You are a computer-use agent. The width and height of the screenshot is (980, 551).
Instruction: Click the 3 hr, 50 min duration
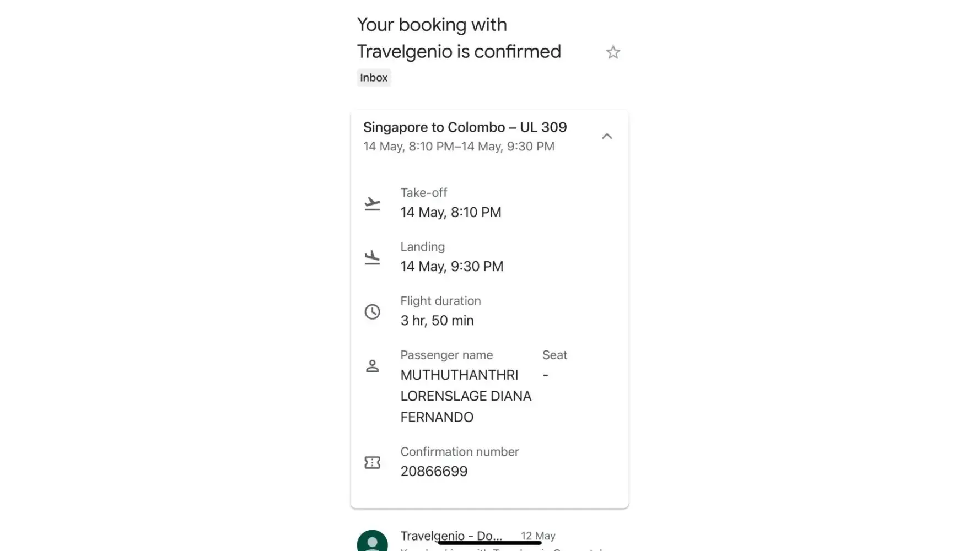pos(437,320)
